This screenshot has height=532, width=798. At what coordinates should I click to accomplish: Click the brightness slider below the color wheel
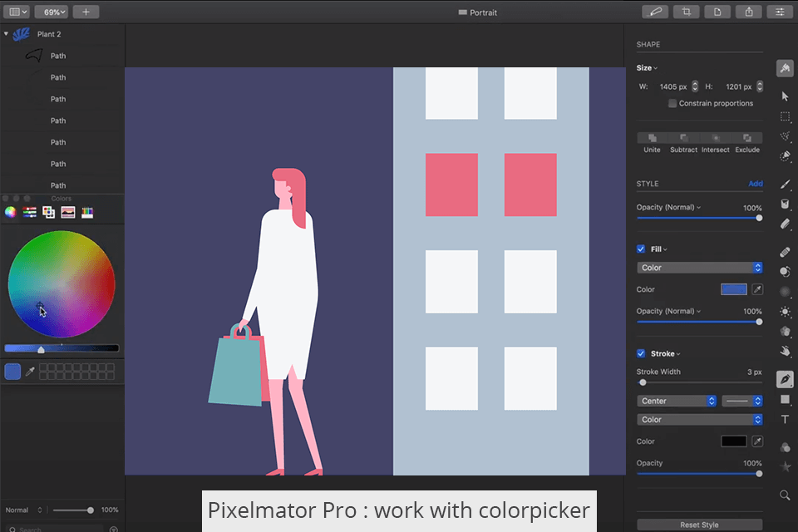point(62,348)
